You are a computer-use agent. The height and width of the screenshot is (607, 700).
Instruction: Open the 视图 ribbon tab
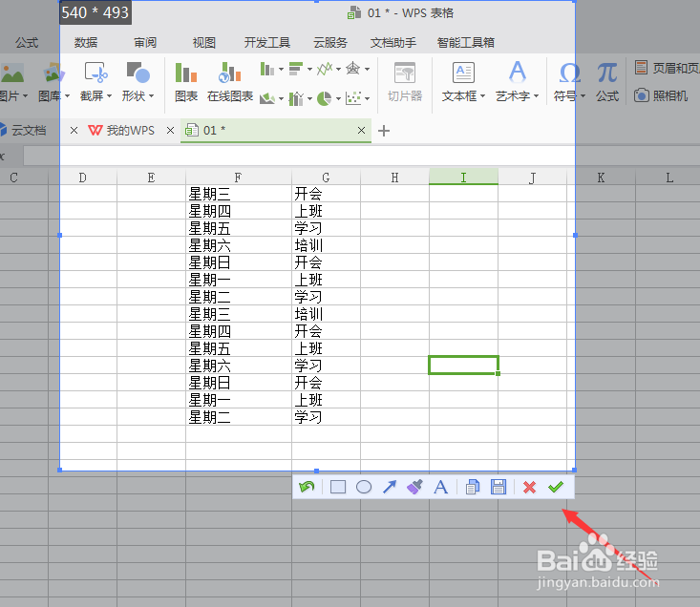(204, 43)
